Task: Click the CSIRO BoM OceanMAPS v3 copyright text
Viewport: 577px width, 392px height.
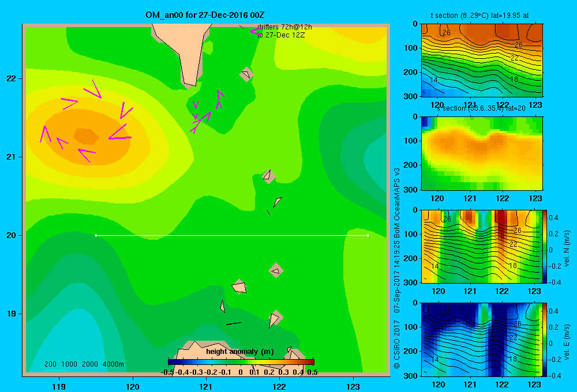Action: point(397,269)
